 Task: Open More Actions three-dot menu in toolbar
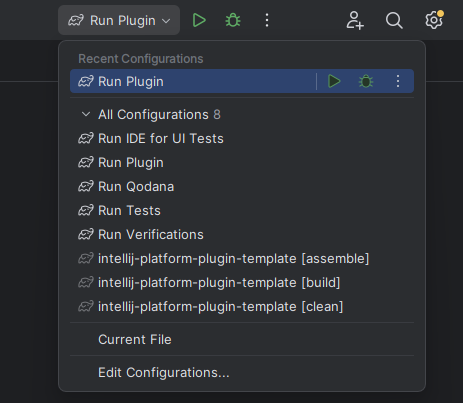267,20
